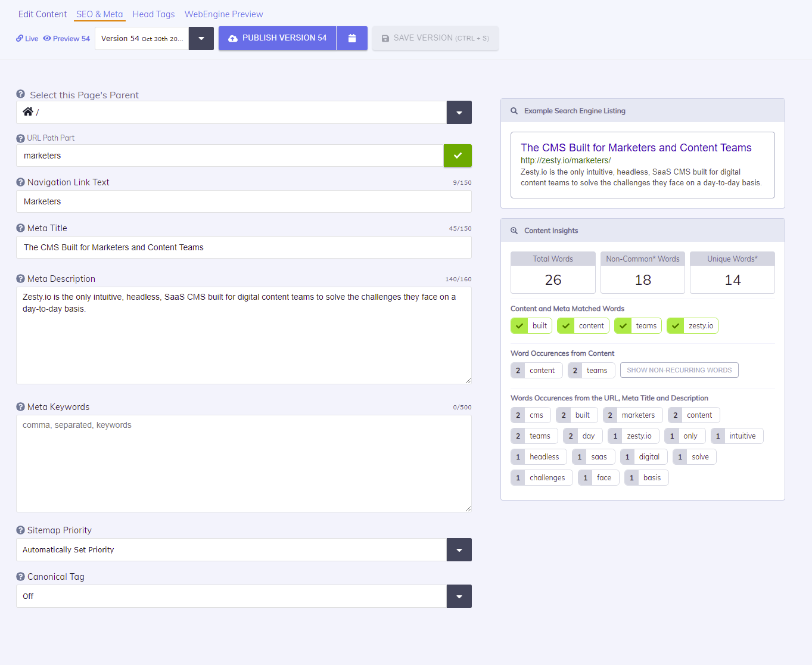
Task: Click the 'day' word occurrence chip
Action: (583, 436)
